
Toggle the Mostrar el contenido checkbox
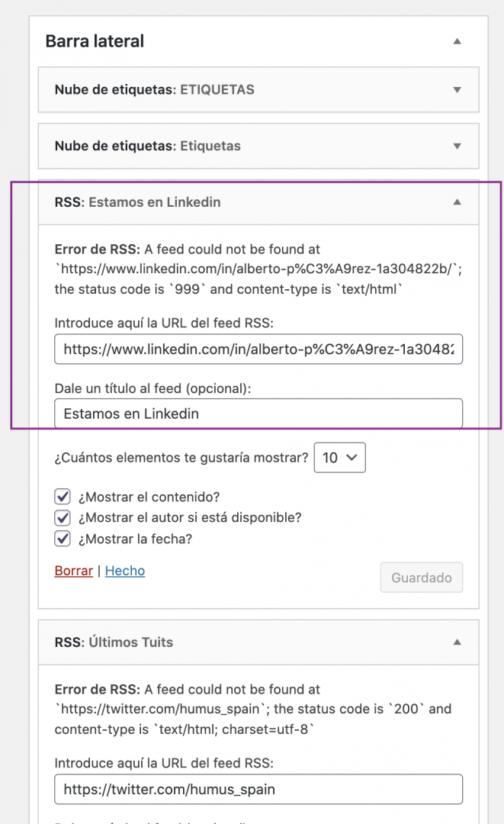(x=63, y=497)
